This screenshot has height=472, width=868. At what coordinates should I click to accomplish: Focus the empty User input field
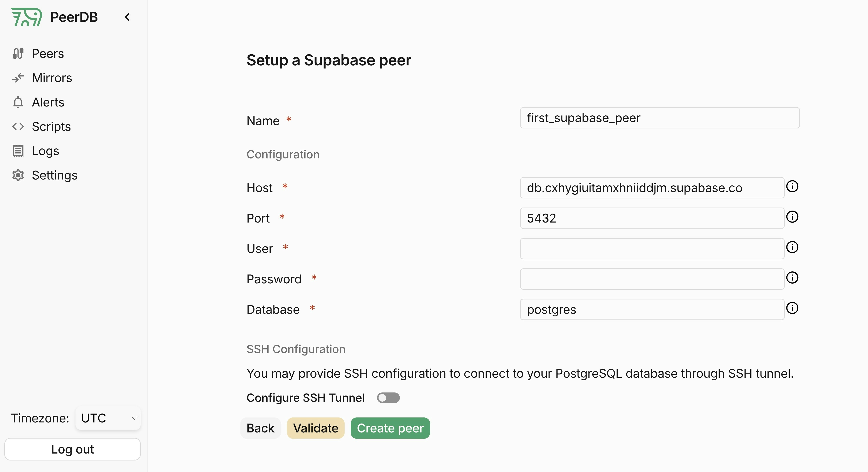pos(652,248)
